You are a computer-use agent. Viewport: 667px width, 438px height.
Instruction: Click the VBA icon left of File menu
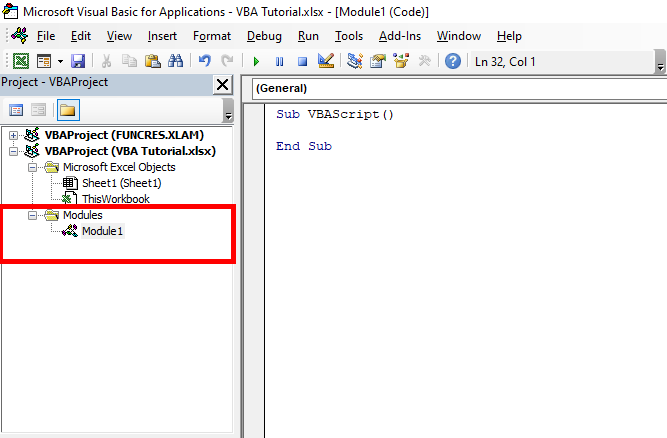(20, 36)
